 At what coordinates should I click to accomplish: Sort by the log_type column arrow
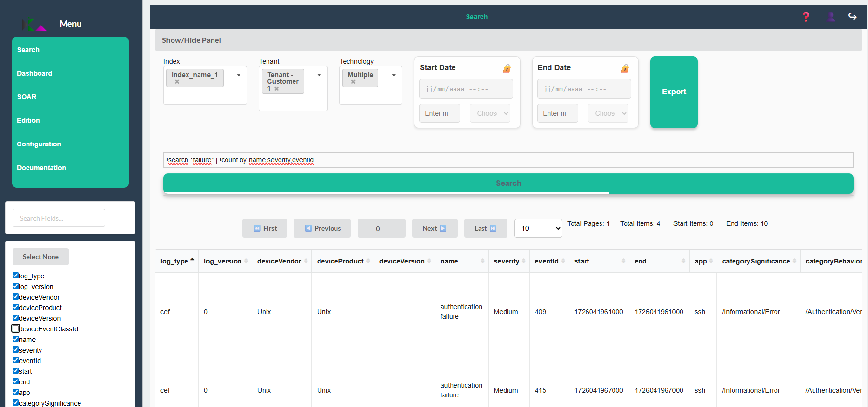pos(192,260)
